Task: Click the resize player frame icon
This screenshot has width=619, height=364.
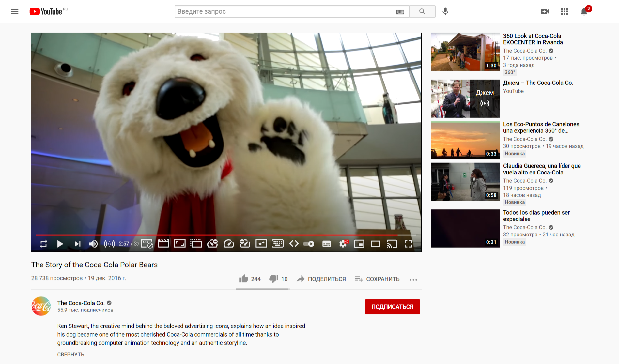Action: (180, 244)
